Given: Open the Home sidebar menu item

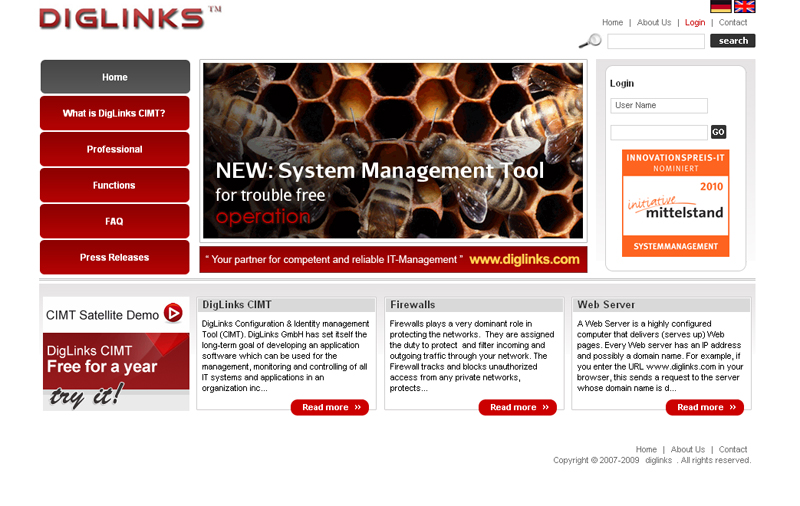Looking at the screenshot, I should tap(115, 77).
